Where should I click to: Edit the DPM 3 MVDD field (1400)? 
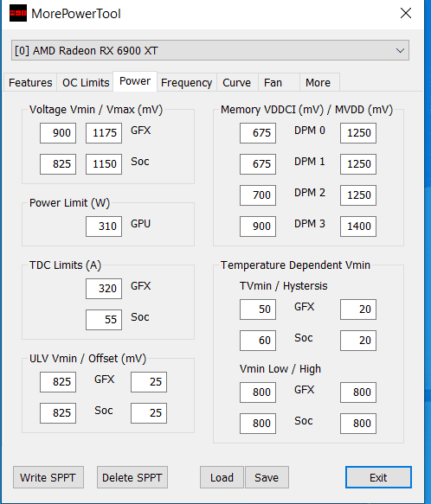tap(358, 226)
